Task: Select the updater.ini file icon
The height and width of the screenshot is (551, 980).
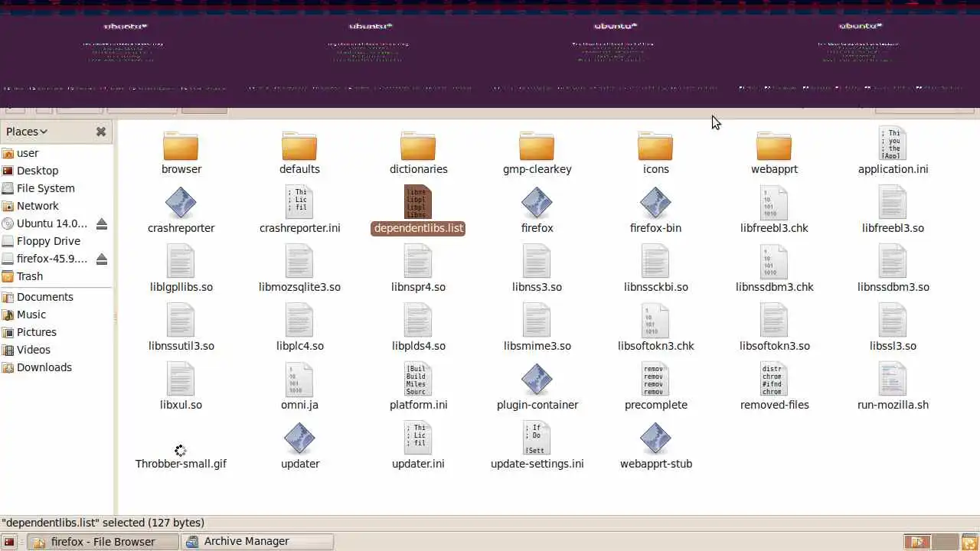Action: coord(418,439)
